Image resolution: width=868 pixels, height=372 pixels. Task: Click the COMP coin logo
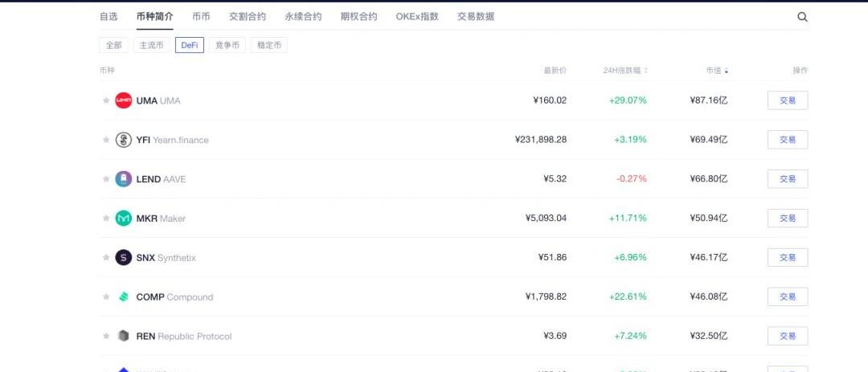(x=124, y=296)
